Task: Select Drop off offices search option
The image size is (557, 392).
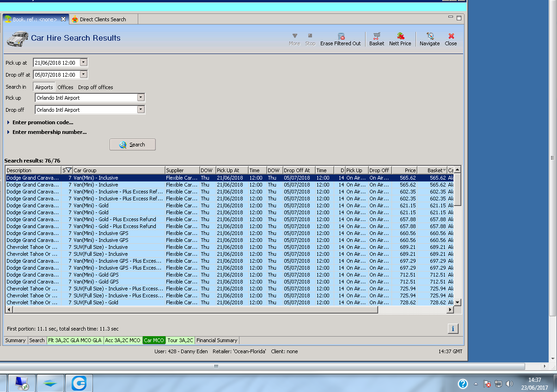Action: pos(96,87)
